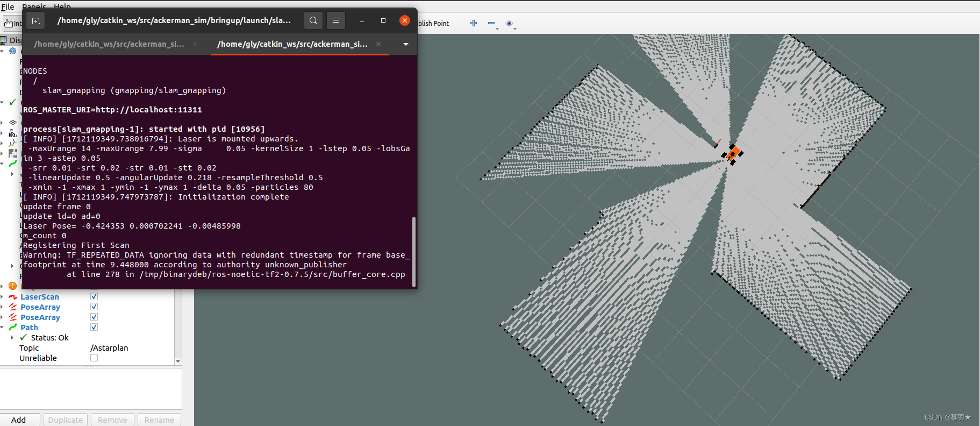Open dropdown arrow beside the eye icon
The height and width of the screenshot is (426, 980).
(515, 29)
